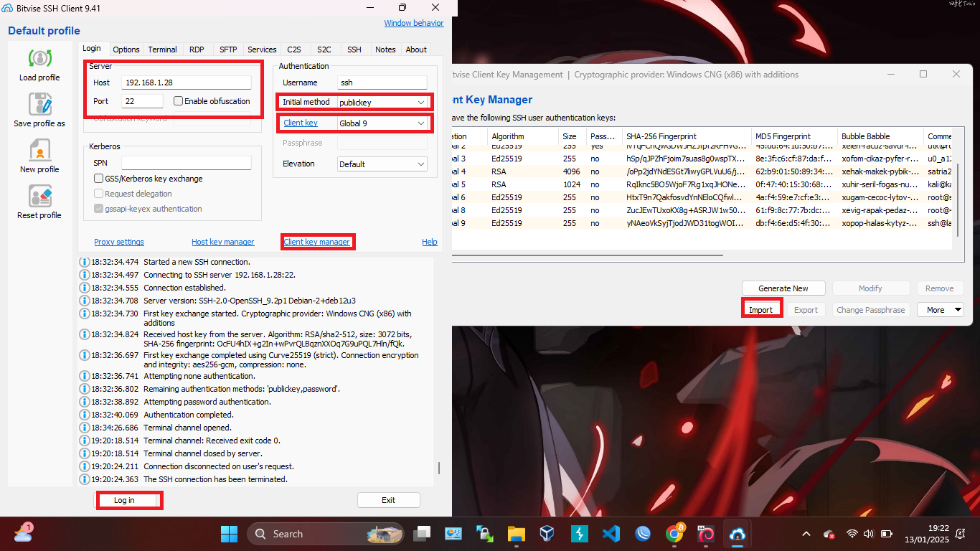This screenshot has height=551, width=980.
Task: Click the Bitvise cloud icon in title bar
Action: coord(7,8)
